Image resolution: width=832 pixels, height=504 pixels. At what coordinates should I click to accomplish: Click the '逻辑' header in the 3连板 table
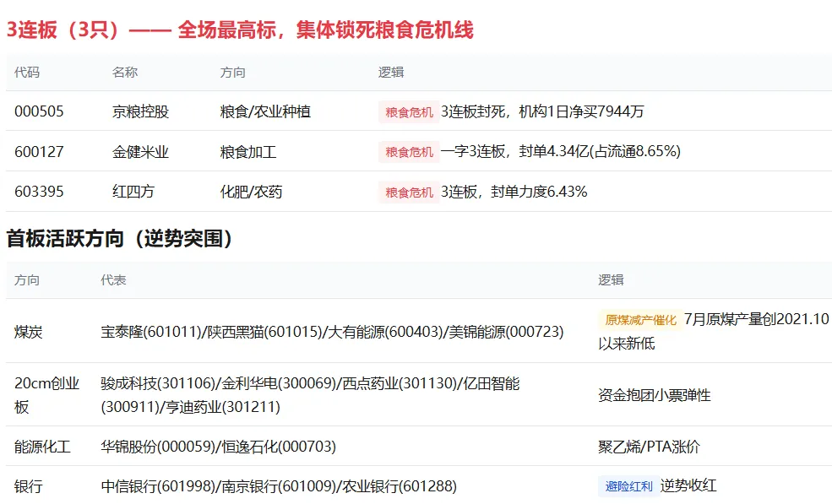pos(391,72)
